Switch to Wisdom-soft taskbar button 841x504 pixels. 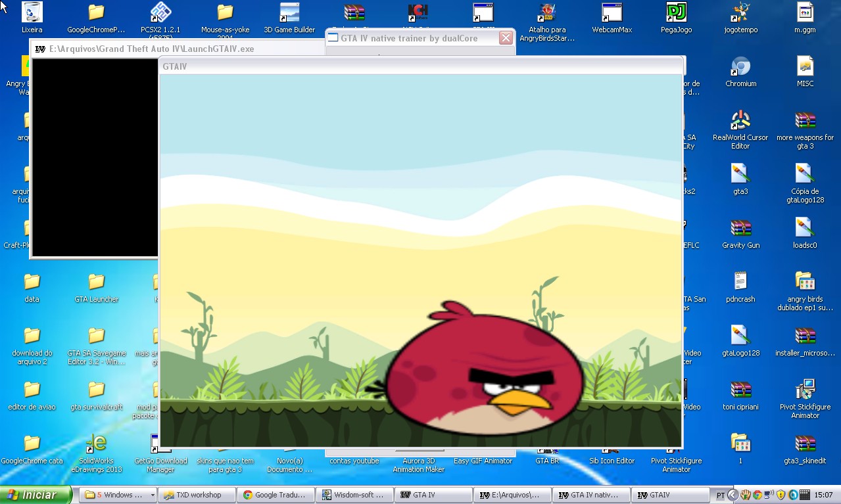tap(355, 495)
